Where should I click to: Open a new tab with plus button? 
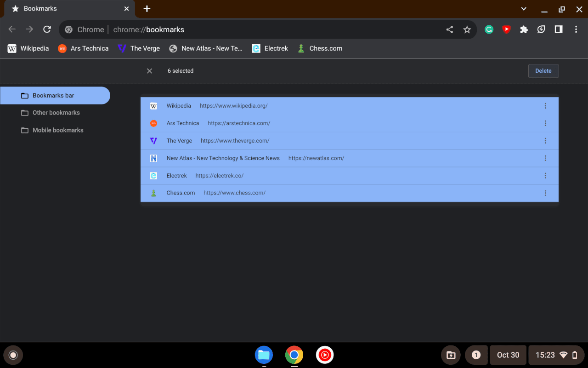[147, 9]
